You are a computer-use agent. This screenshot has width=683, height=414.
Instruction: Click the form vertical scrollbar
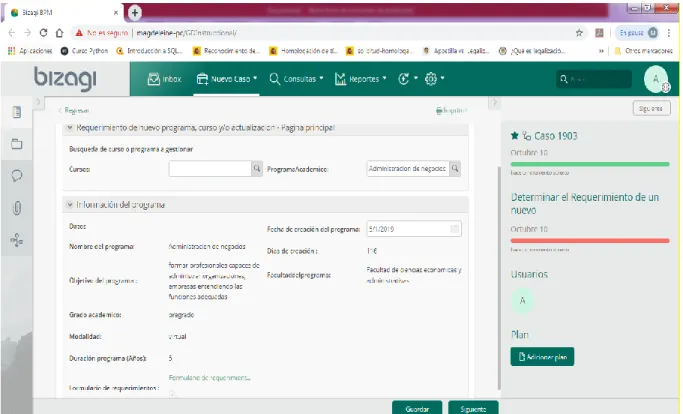(x=499, y=279)
